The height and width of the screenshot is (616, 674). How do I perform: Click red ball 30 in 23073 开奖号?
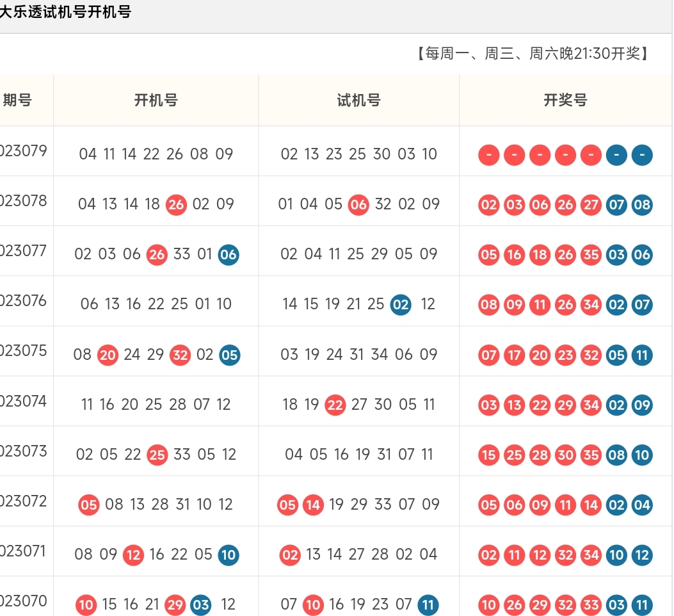point(566,455)
